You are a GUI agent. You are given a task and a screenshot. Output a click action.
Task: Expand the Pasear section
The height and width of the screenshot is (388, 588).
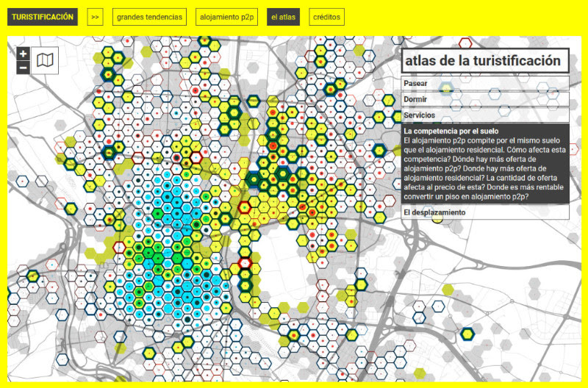click(485, 83)
